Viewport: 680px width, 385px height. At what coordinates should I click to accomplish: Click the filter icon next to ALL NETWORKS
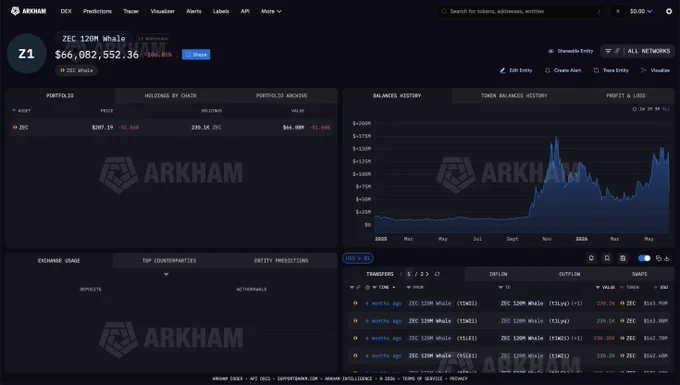[x=608, y=51]
